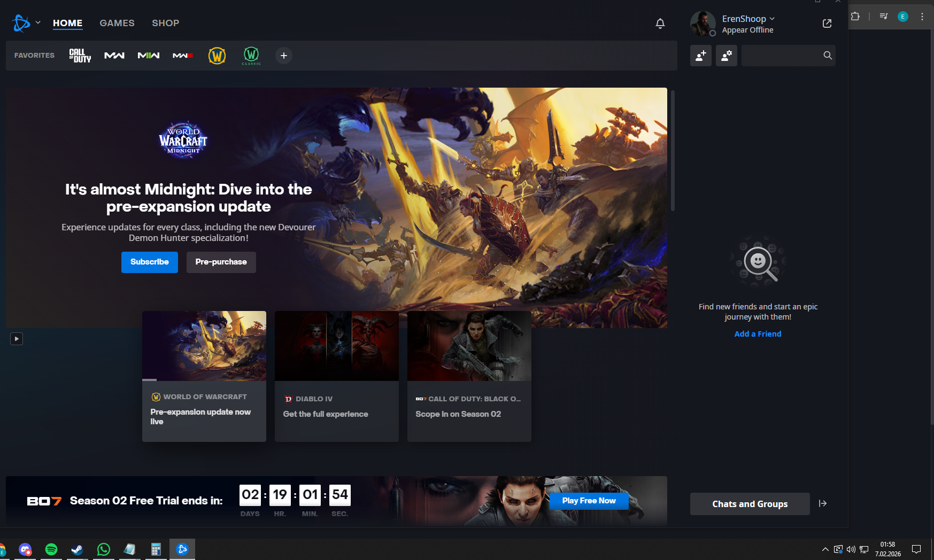Click the friends search magnifier icon
This screenshot has width=934, height=560.
(828, 56)
